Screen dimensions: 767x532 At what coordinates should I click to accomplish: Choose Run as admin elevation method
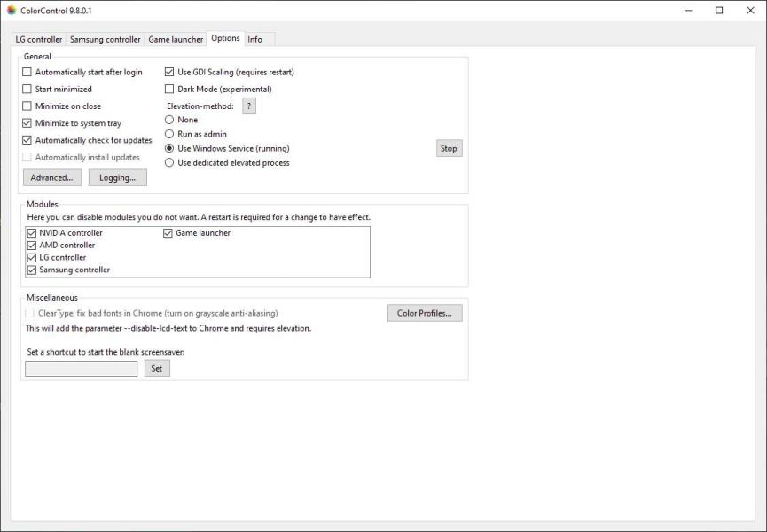coord(196,134)
